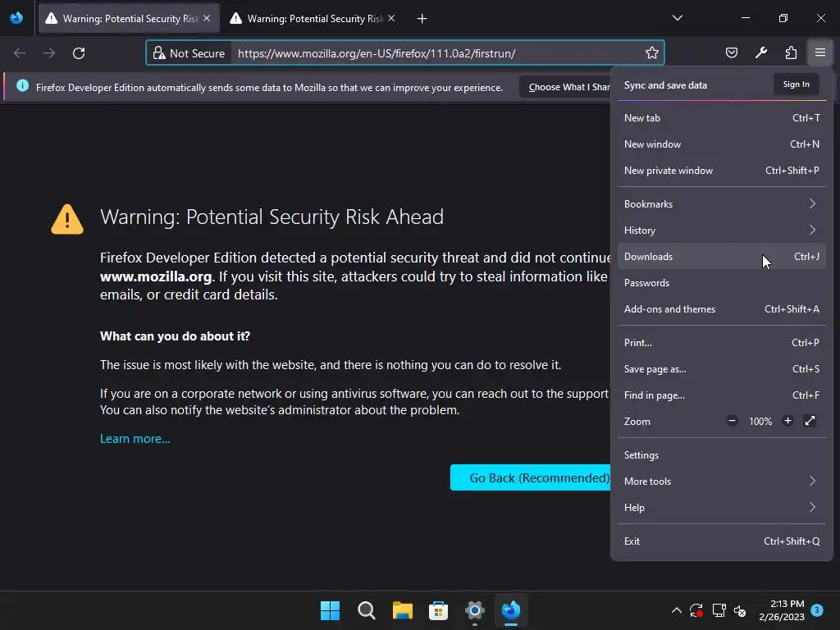The width and height of the screenshot is (840, 630).
Task: Open Passwords menu item
Action: (x=722, y=283)
